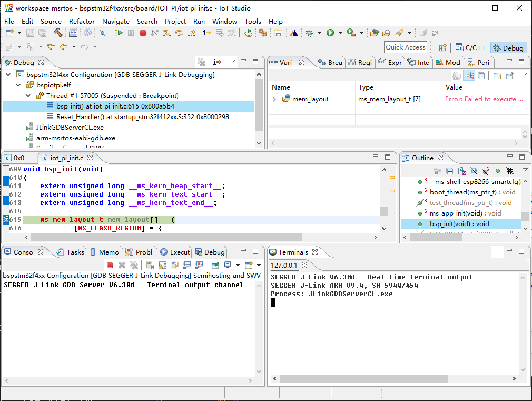Toggle Show Type Names in Variables toolbar
This screenshot has width=532, height=401.
[x=456, y=76]
